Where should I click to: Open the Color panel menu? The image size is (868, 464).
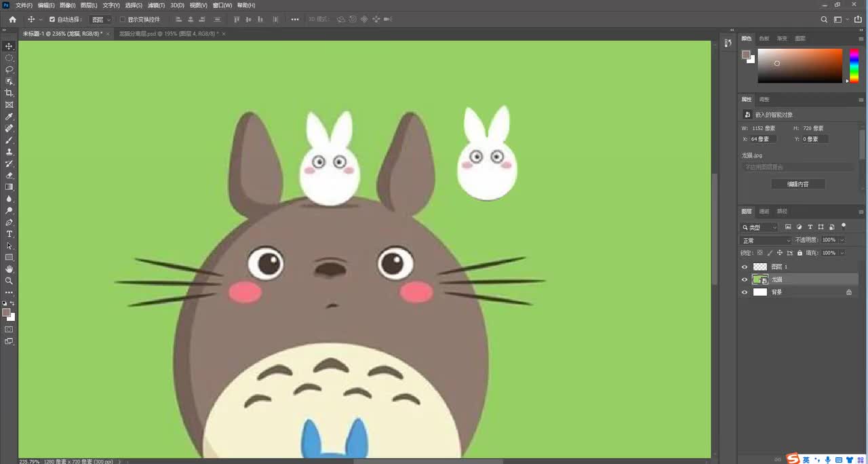(x=861, y=39)
